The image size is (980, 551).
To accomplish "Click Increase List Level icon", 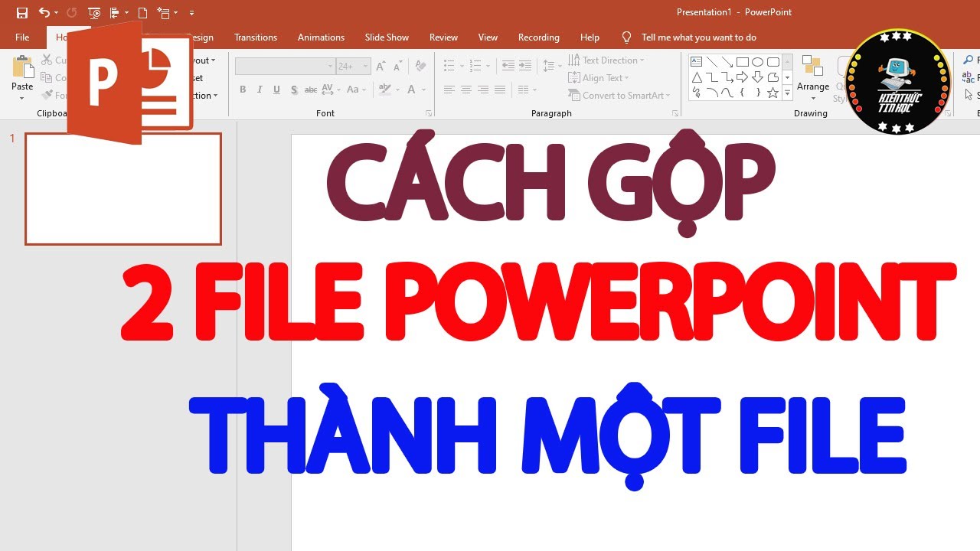I will (524, 67).
